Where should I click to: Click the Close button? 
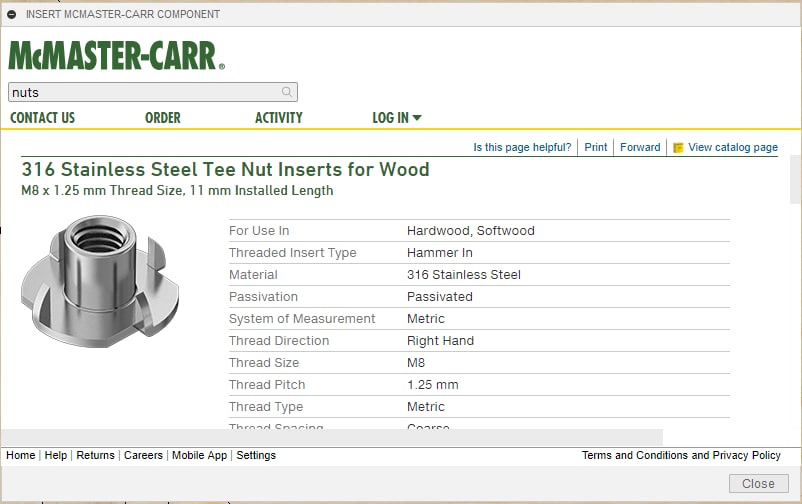[x=759, y=484]
